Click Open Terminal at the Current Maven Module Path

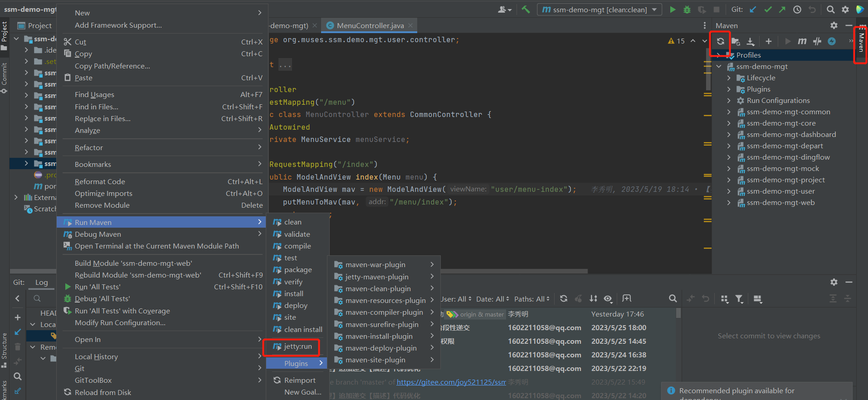click(162, 246)
